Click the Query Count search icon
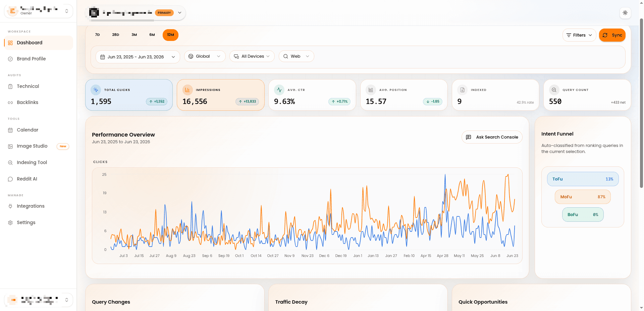Screen dimensions: 644x311 [x=554, y=90]
